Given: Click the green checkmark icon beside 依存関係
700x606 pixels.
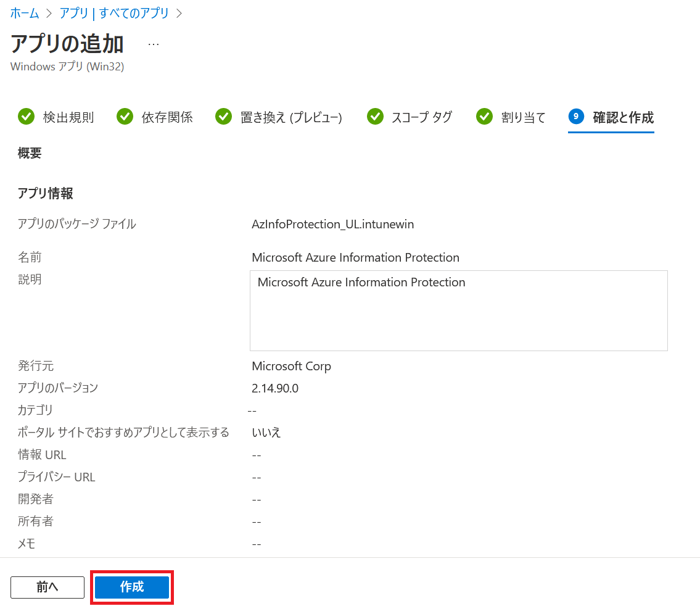Looking at the screenshot, I should 125,117.
